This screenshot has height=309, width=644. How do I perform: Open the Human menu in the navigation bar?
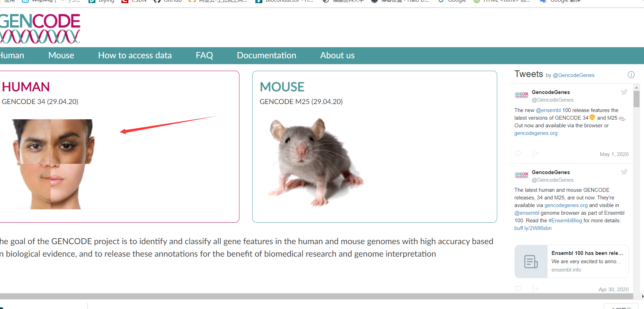[12, 55]
